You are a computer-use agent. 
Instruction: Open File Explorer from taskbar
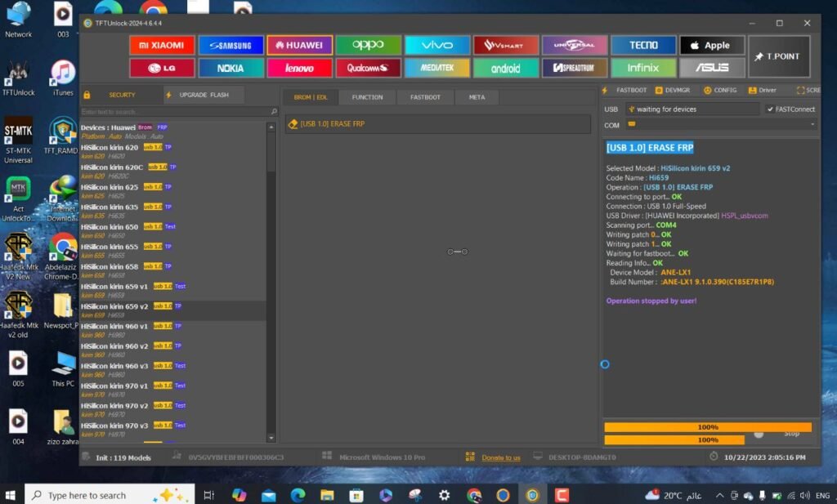[327, 495]
